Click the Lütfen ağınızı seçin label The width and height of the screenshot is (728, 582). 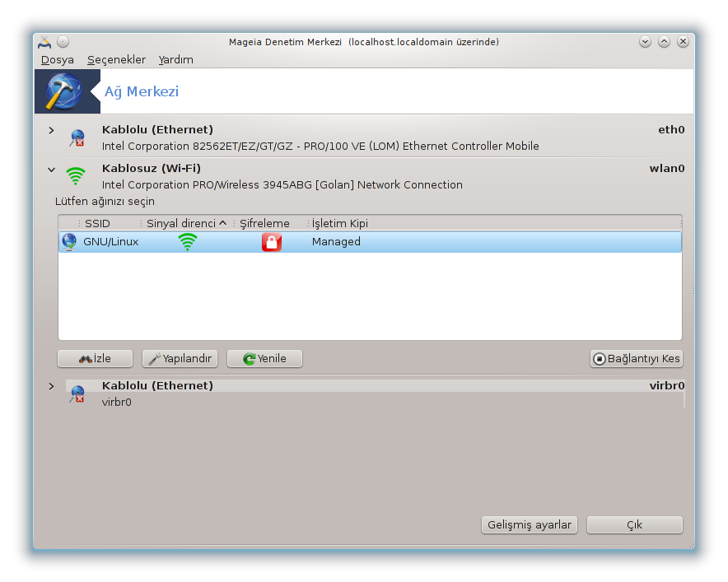tap(105, 202)
